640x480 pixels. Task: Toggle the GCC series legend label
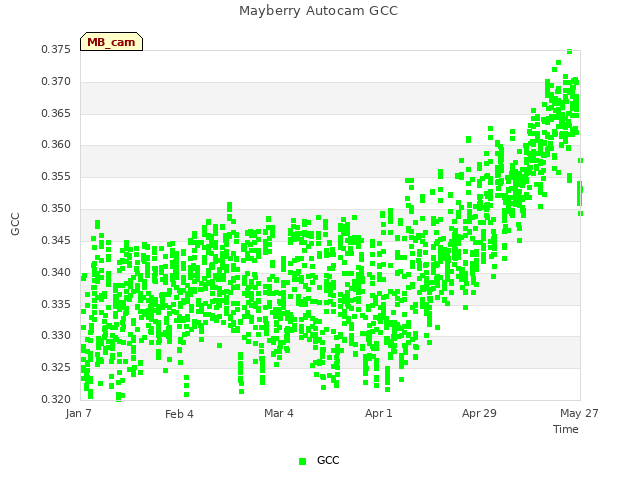click(x=328, y=460)
